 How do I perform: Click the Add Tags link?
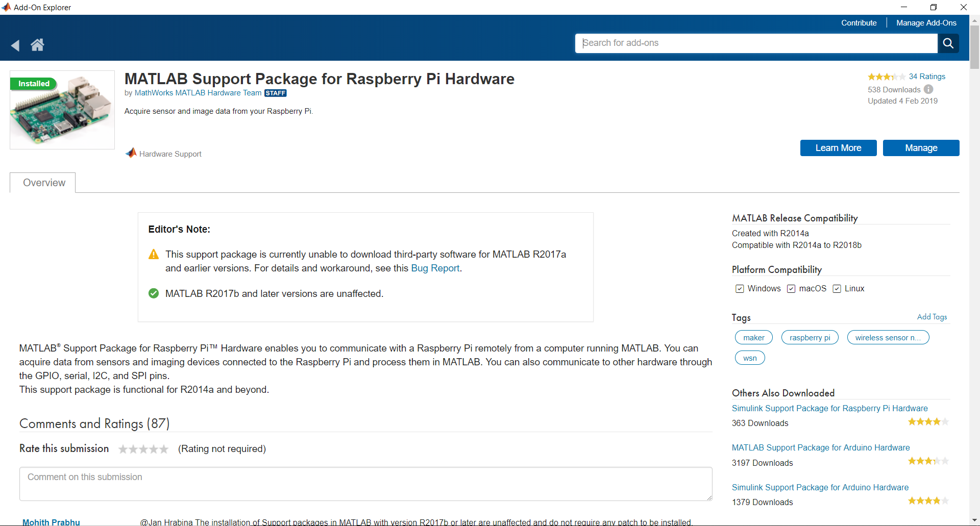[x=932, y=317]
